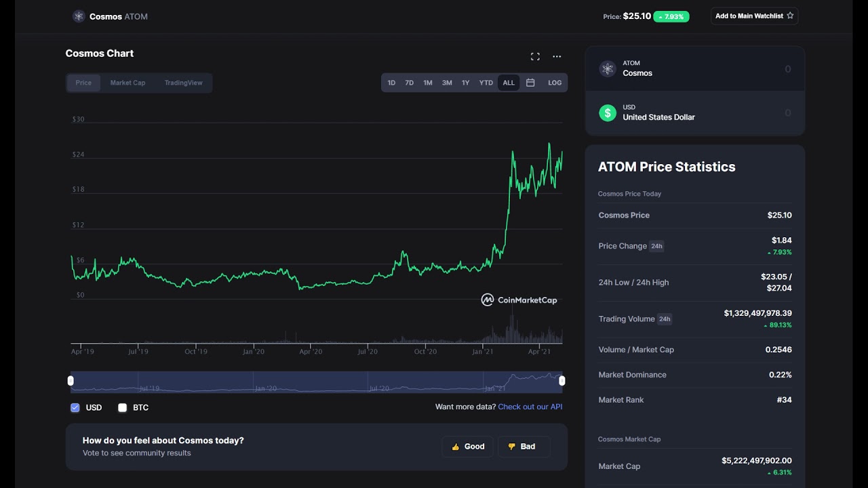
Task: Click the Trading Volume $1,329,497,978.39 value
Action: (757, 313)
